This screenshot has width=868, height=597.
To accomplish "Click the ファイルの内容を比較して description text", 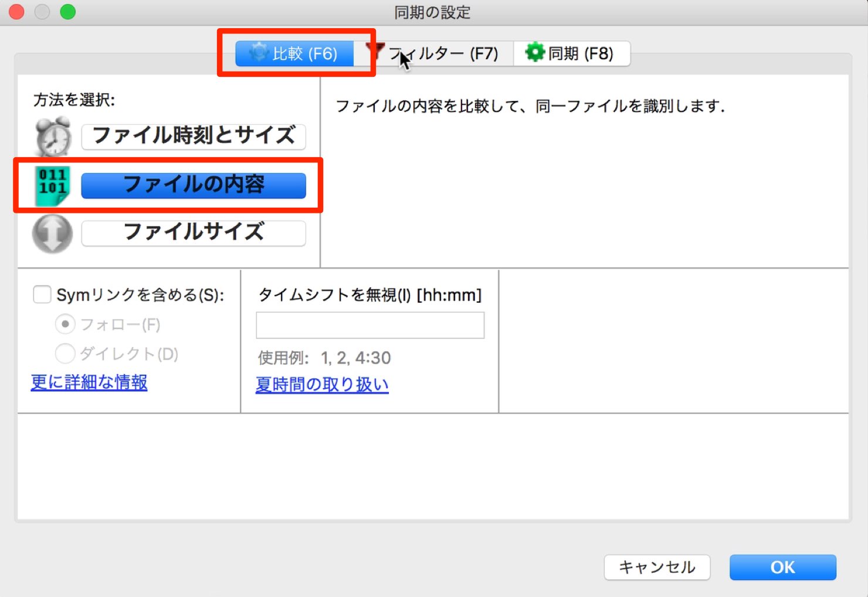I will [x=530, y=106].
